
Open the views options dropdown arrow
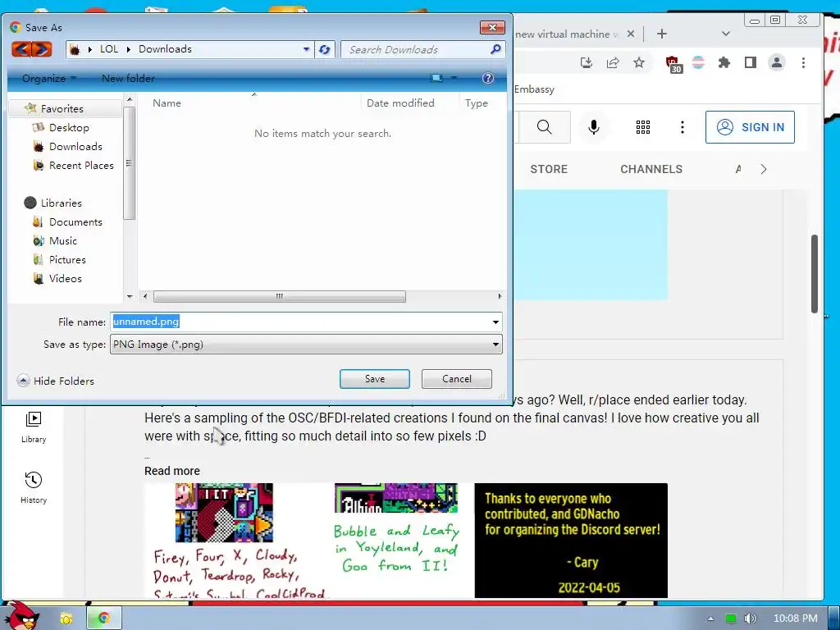454,78
